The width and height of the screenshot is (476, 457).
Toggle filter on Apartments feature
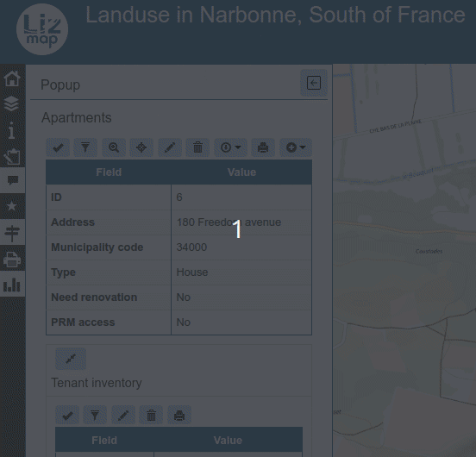pos(85,147)
